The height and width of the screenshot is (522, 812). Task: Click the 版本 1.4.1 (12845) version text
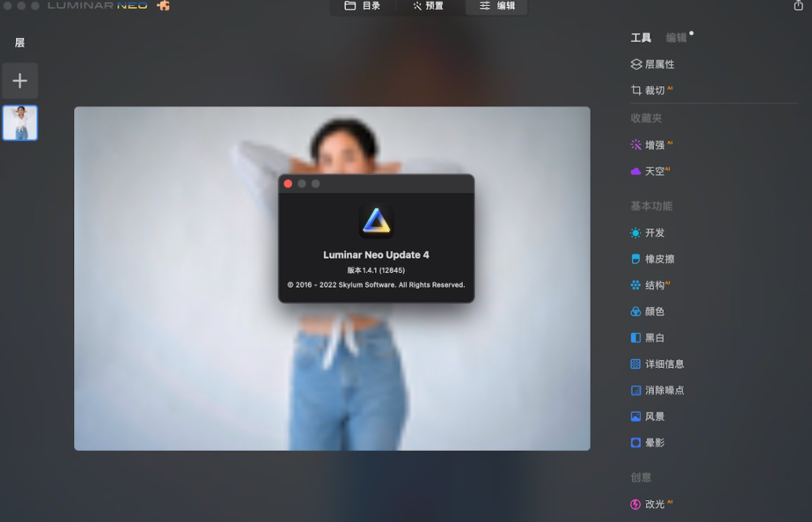(x=376, y=270)
